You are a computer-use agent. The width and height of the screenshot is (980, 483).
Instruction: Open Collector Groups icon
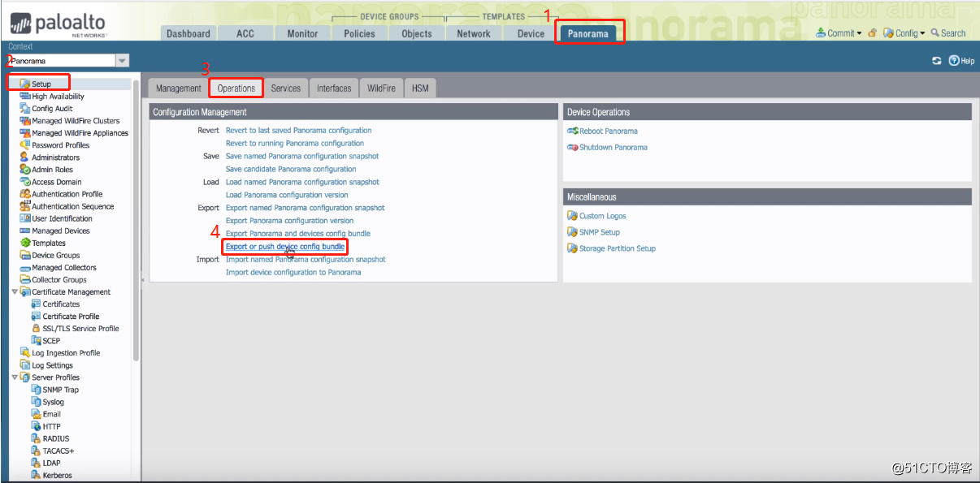click(x=25, y=280)
